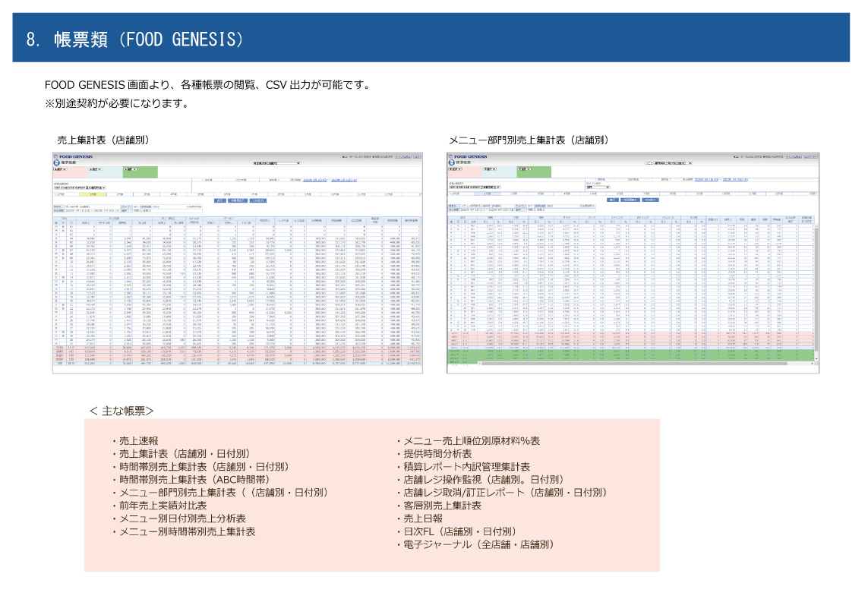The height and width of the screenshot is (602, 868).
Task: Click CSV出力 button in right screenshot
Action: click(651, 200)
